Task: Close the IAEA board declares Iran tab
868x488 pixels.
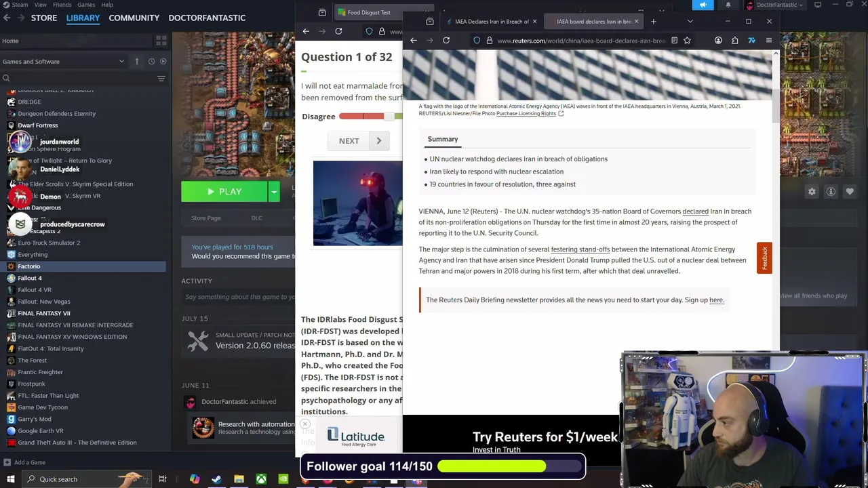Action: point(636,22)
